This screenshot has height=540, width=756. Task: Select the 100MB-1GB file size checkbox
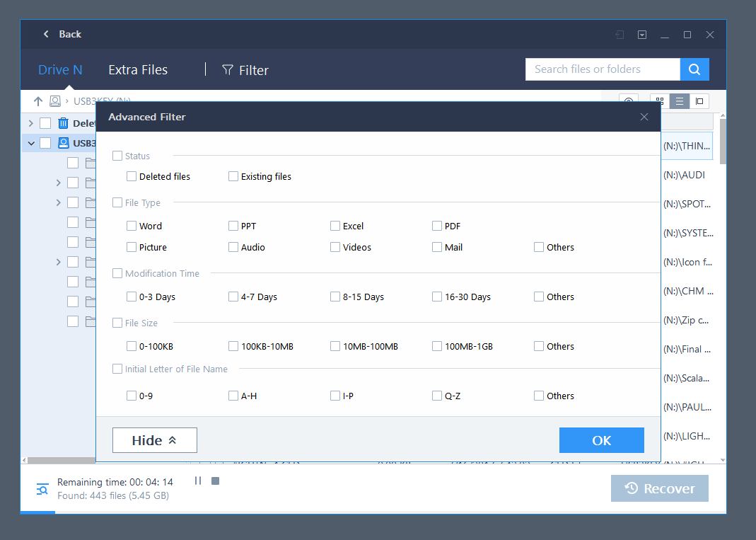[437, 346]
